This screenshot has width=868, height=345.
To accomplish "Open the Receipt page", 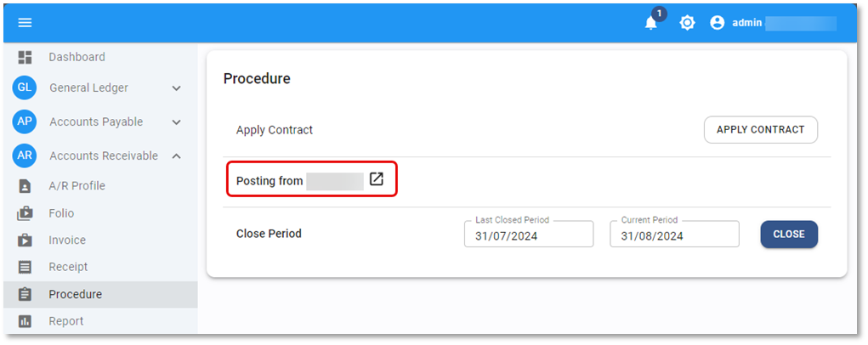I will pyautogui.click(x=68, y=267).
